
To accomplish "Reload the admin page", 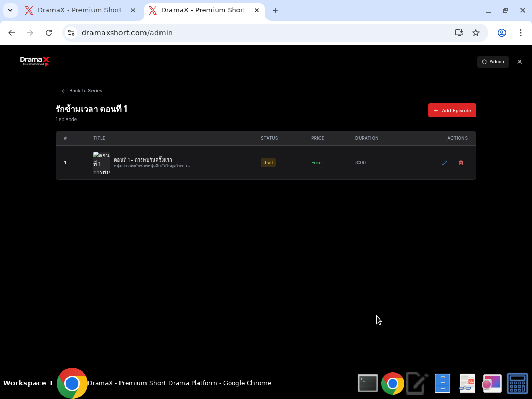I will pyautogui.click(x=49, y=33).
